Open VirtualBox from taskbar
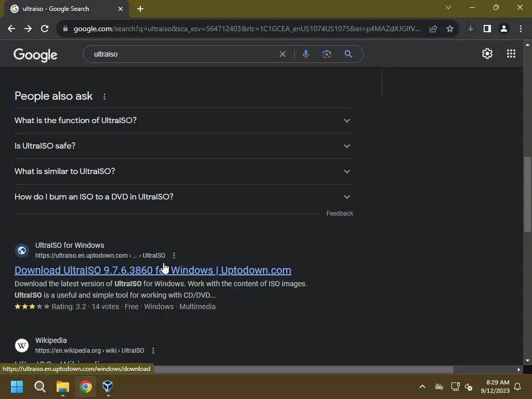 tap(108, 387)
